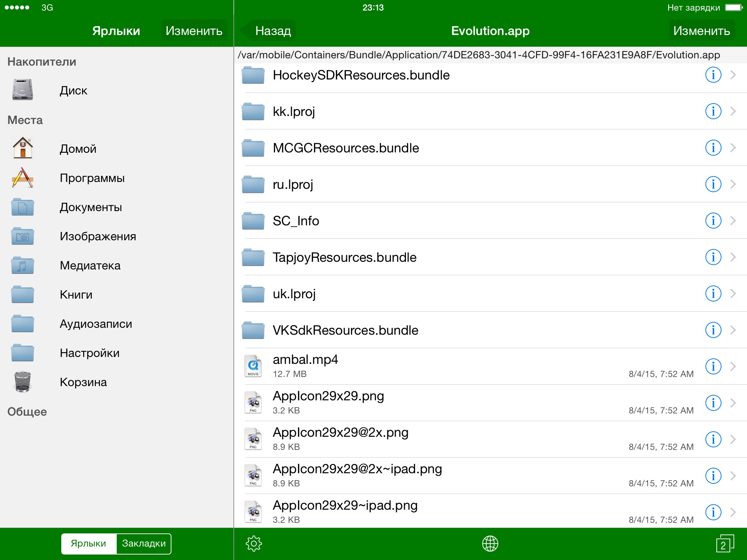Open AppIcon29x29@2x.png file
The width and height of the screenshot is (747, 560).
(x=340, y=433)
